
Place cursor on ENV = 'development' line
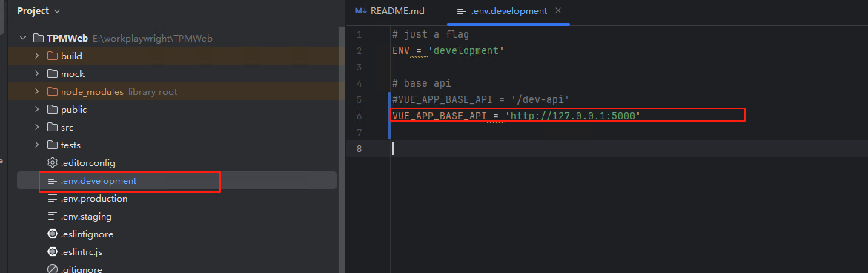[x=448, y=51]
